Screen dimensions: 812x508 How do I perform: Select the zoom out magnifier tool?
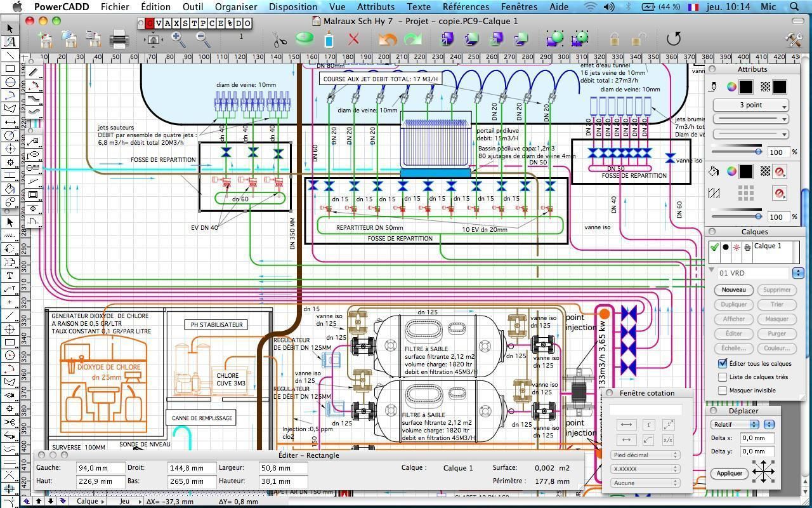[203, 39]
